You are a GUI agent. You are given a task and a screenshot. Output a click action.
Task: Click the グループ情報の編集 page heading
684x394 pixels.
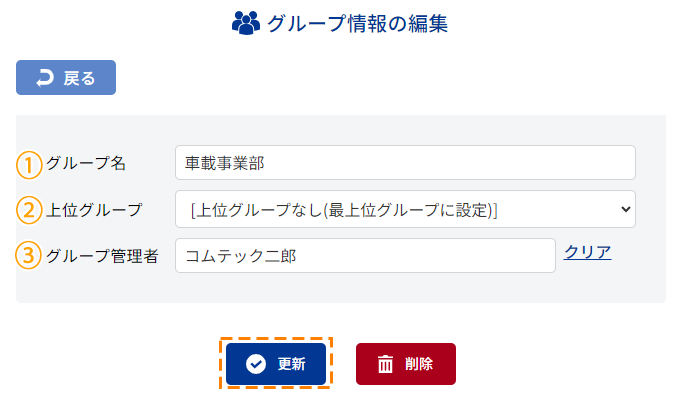tap(357, 24)
